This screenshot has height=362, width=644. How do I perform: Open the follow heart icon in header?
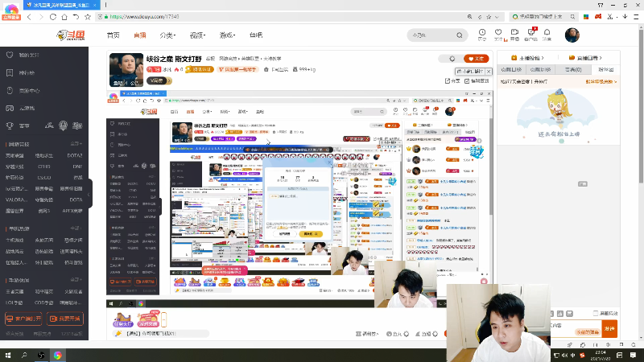[498, 35]
